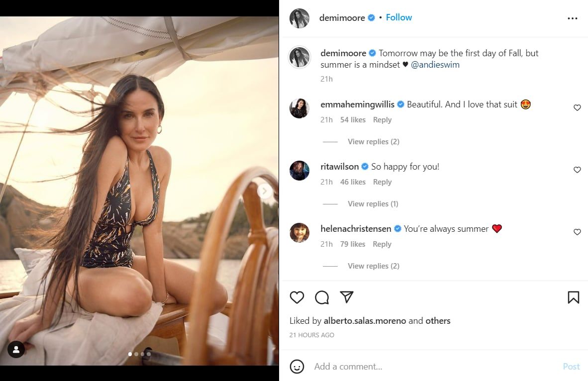View replies to helenachristensen's comment
The width and height of the screenshot is (588, 381).
[x=374, y=266]
